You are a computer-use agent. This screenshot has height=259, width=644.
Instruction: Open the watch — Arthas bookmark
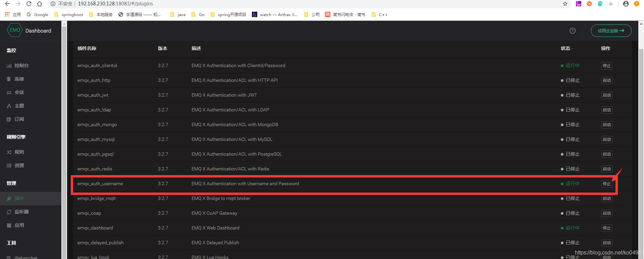(x=275, y=14)
